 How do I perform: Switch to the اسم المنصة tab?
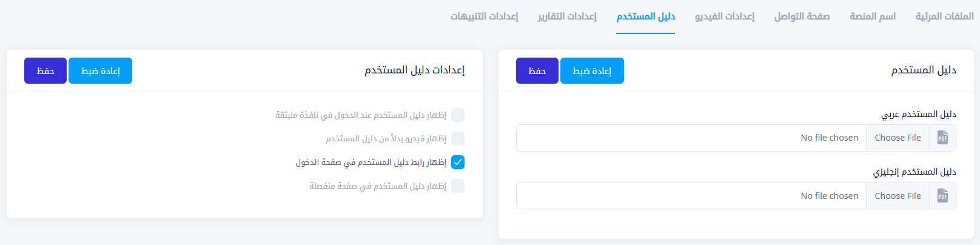click(872, 16)
